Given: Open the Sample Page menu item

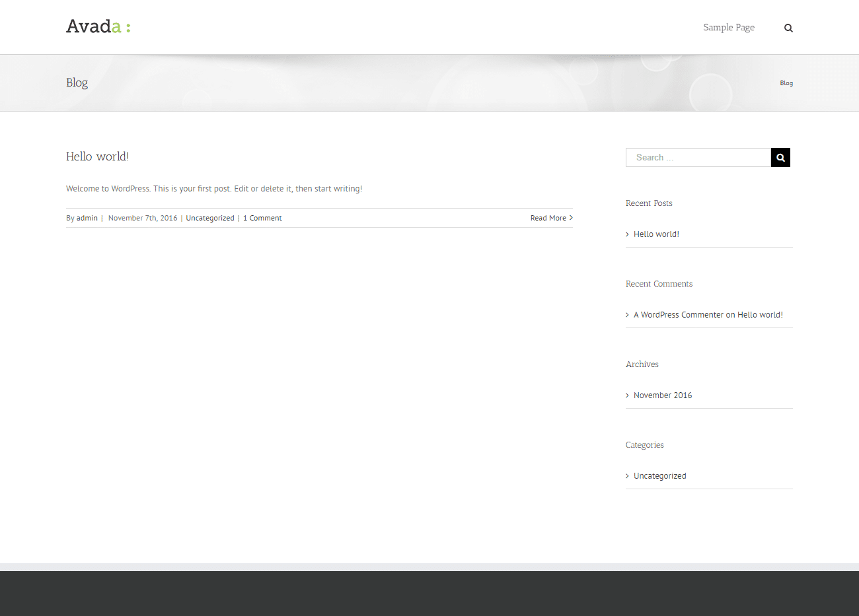Looking at the screenshot, I should click(729, 27).
